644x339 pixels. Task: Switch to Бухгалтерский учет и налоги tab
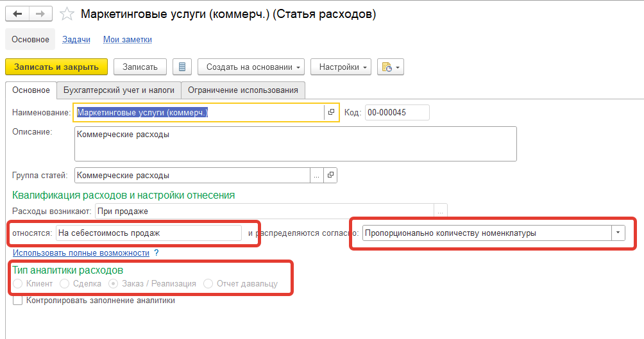point(119,90)
